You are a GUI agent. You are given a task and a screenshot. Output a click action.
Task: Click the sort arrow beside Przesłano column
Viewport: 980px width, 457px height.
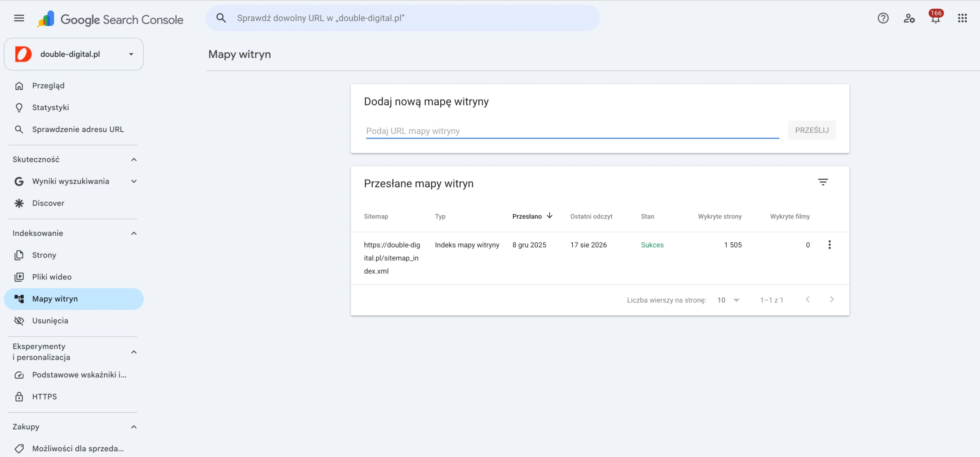point(549,216)
